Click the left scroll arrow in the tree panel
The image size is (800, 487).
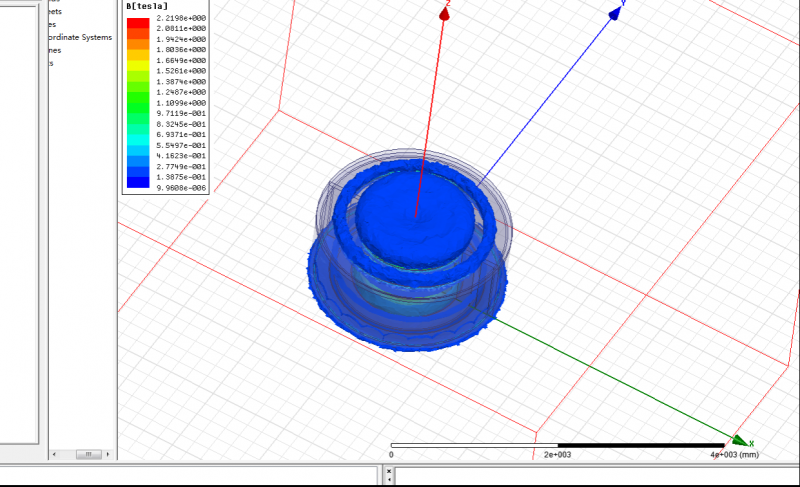coord(54,453)
